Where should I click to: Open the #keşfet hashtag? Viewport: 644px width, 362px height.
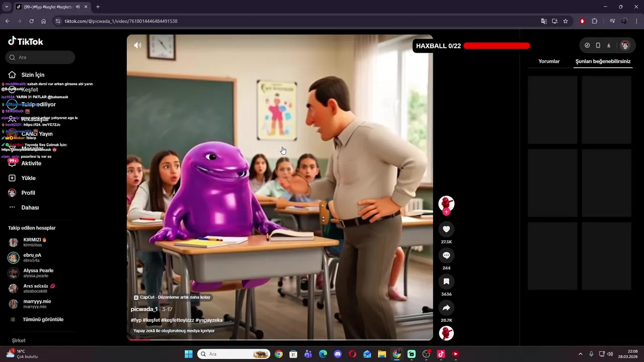click(x=151, y=320)
